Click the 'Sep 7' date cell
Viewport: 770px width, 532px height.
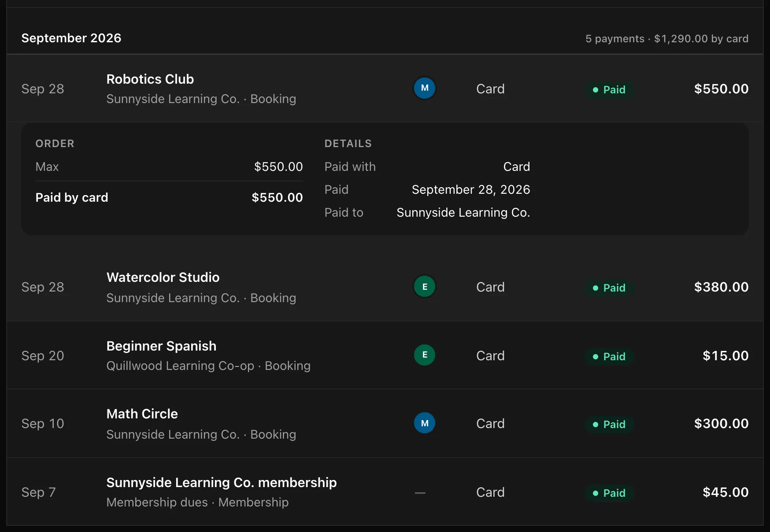click(x=39, y=492)
